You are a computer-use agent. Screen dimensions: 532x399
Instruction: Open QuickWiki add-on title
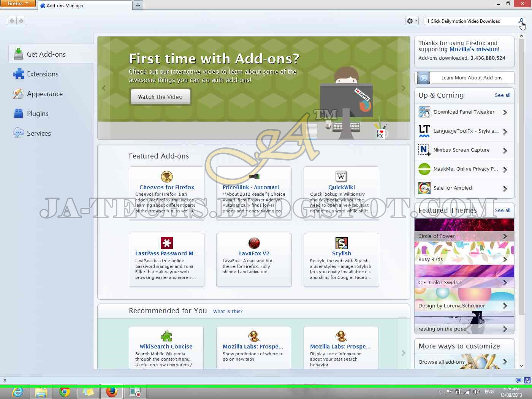click(342, 187)
